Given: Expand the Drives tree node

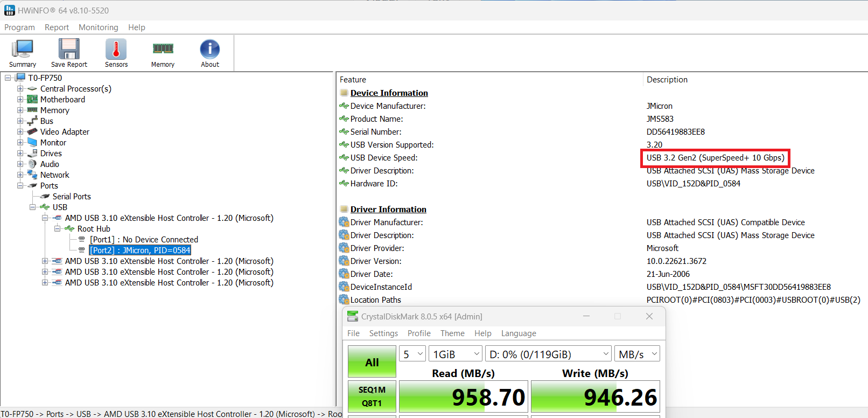Looking at the screenshot, I should pyautogui.click(x=20, y=153).
